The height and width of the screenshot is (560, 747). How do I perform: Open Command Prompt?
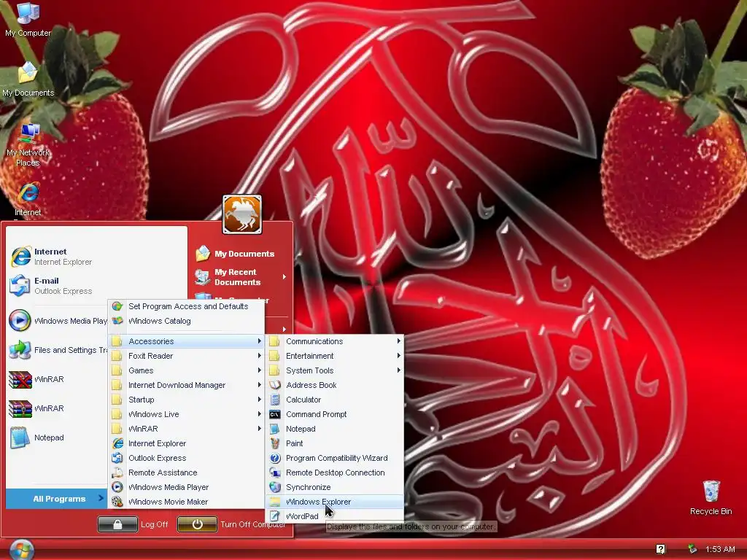[x=335, y=414]
